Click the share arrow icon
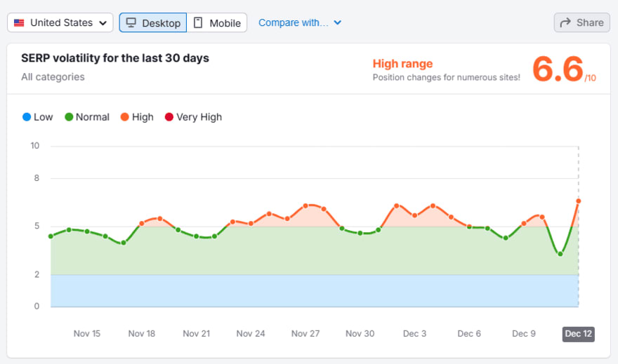618x364 pixels. coord(565,22)
